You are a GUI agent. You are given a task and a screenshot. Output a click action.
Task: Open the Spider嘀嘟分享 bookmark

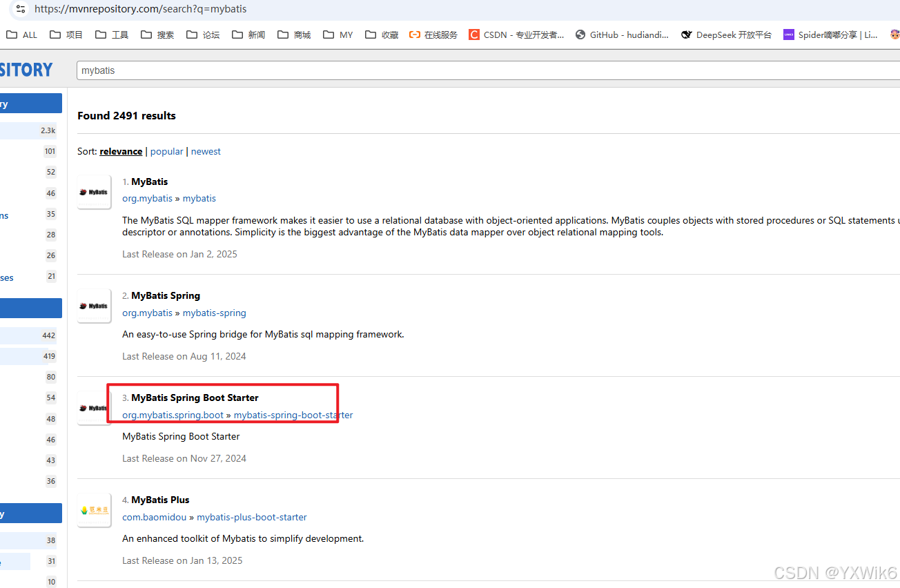[830, 35]
